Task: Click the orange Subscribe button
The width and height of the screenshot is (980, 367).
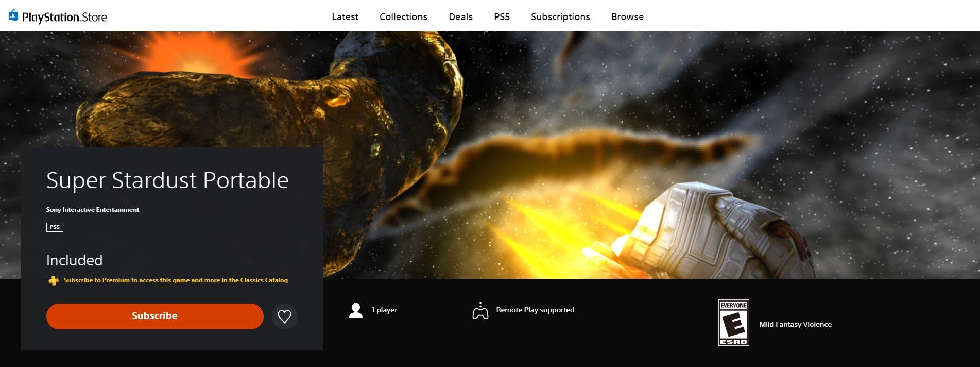Action: [154, 316]
